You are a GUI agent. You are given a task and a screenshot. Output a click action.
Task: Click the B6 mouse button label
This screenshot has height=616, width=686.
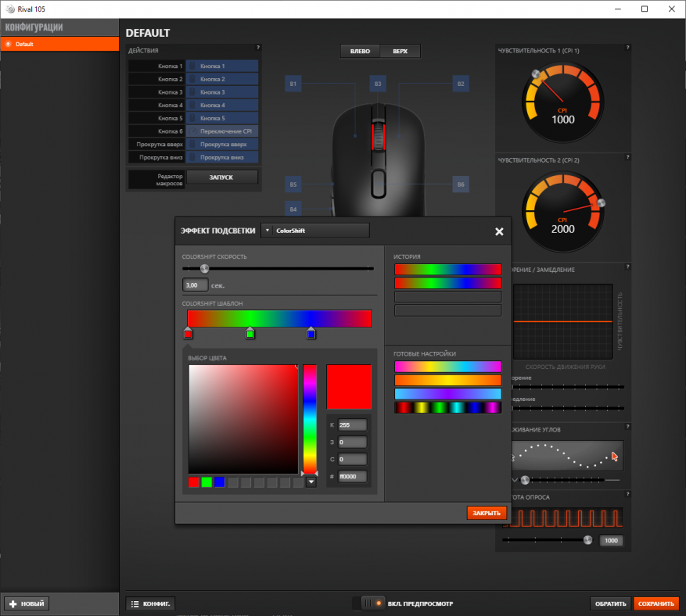[461, 184]
